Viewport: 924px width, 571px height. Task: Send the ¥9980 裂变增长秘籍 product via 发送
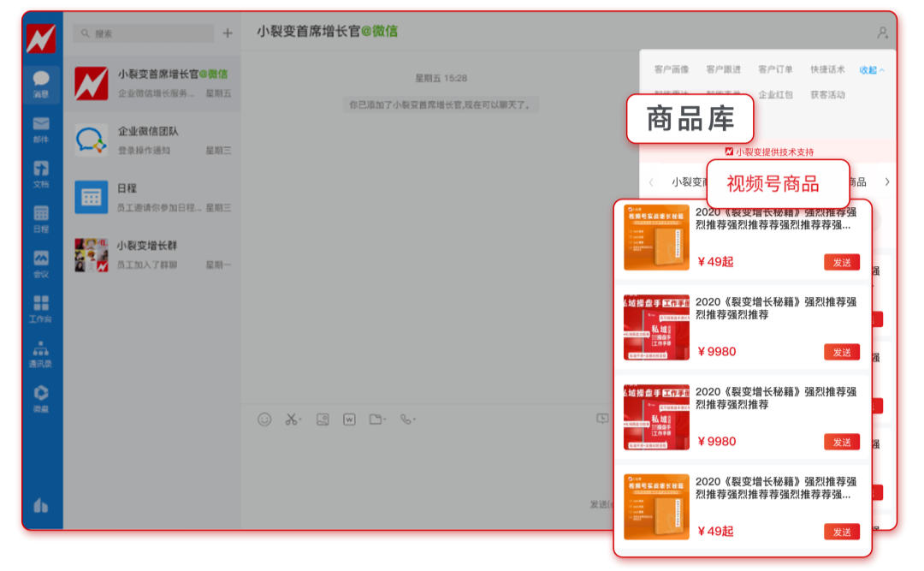841,352
